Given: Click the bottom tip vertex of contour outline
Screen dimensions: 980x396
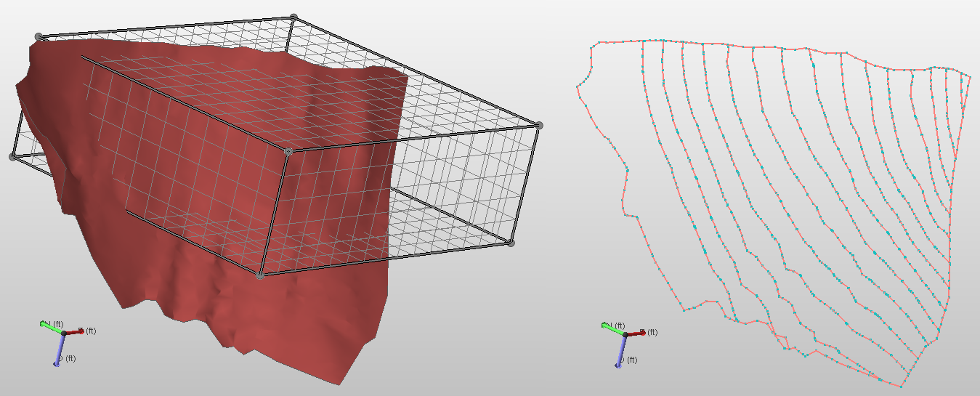Looking at the screenshot, I should click(x=902, y=387).
